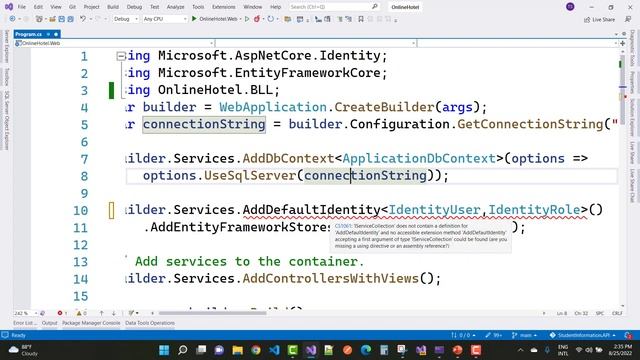Open the Debug configuration dropdown

pyautogui.click(x=126, y=19)
